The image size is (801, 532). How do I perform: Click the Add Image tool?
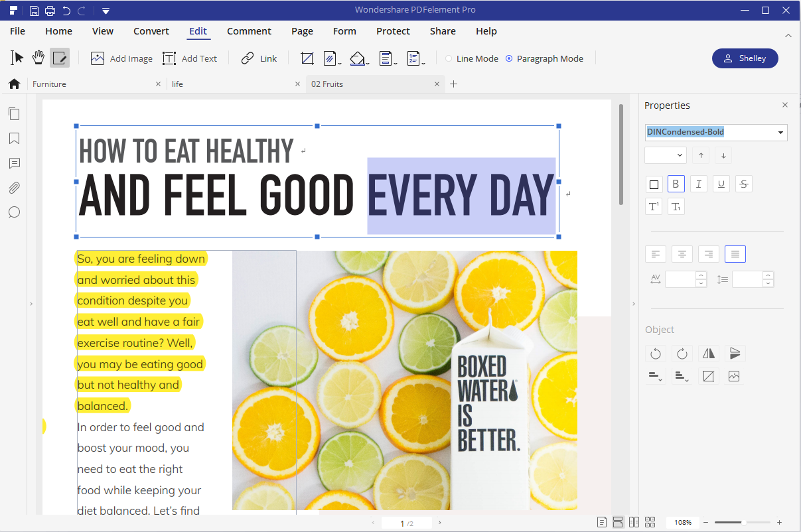tap(121, 58)
